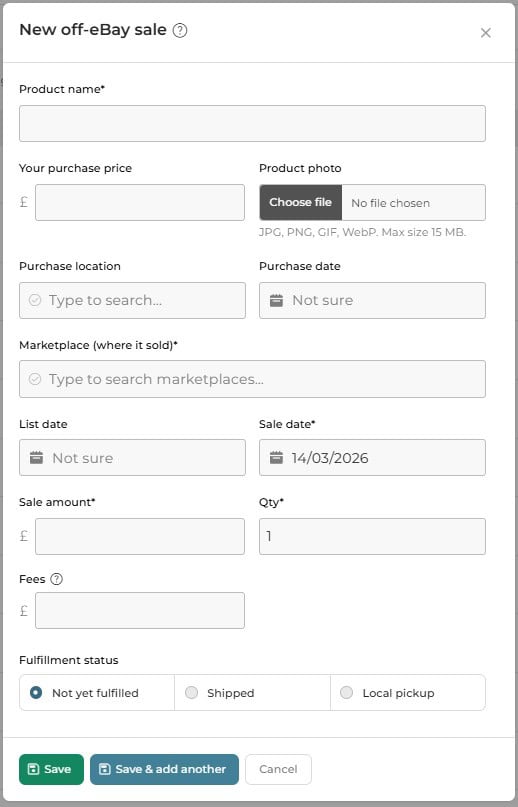This screenshot has height=807, width=518.
Task: Focus the Product name field
Action: 252,124
